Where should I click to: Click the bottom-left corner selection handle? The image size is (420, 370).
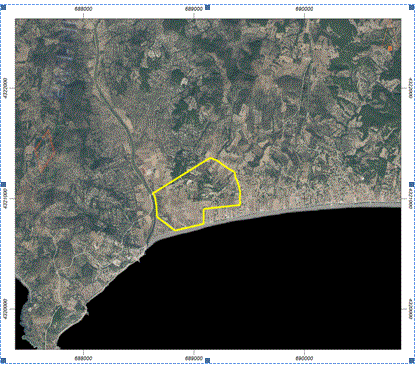point(3,360)
